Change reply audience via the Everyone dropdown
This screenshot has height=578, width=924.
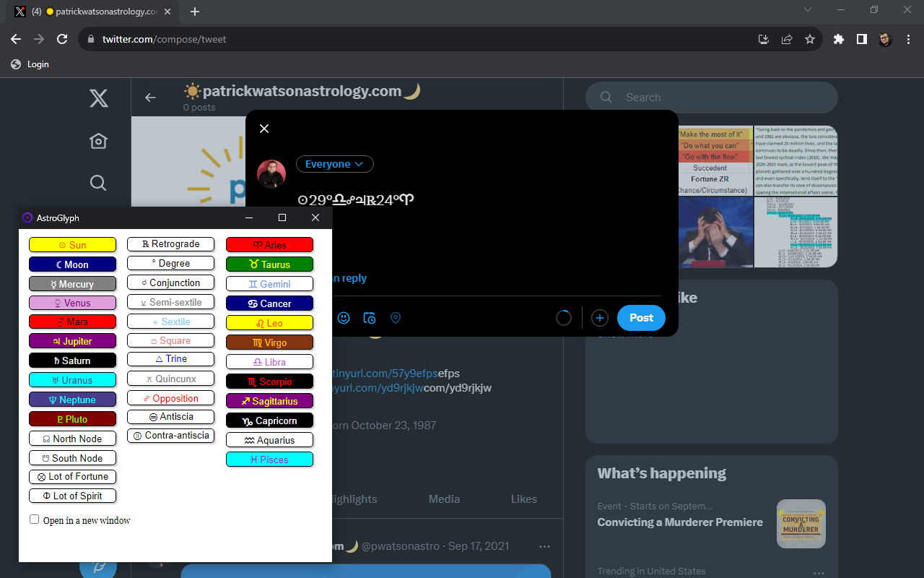pyautogui.click(x=334, y=164)
